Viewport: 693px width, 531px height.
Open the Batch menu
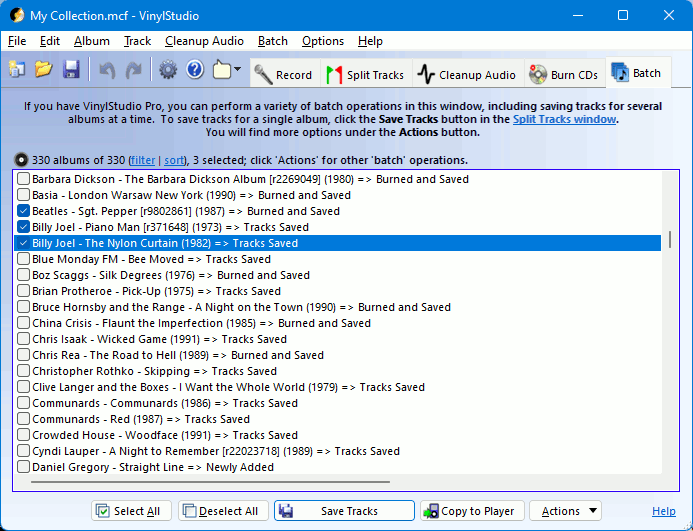coord(273,41)
